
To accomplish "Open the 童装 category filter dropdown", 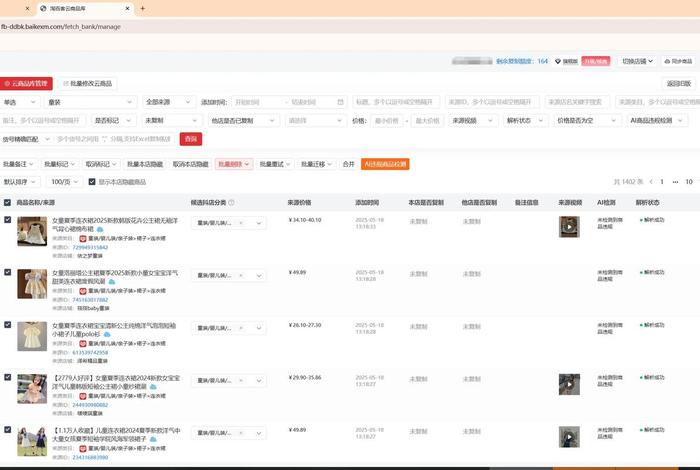I will point(91,102).
